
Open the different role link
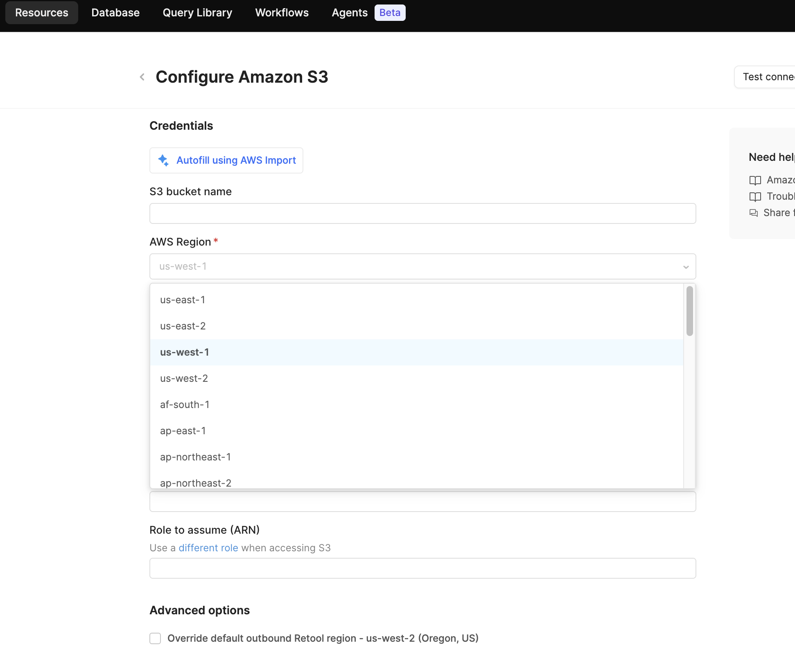click(x=208, y=548)
